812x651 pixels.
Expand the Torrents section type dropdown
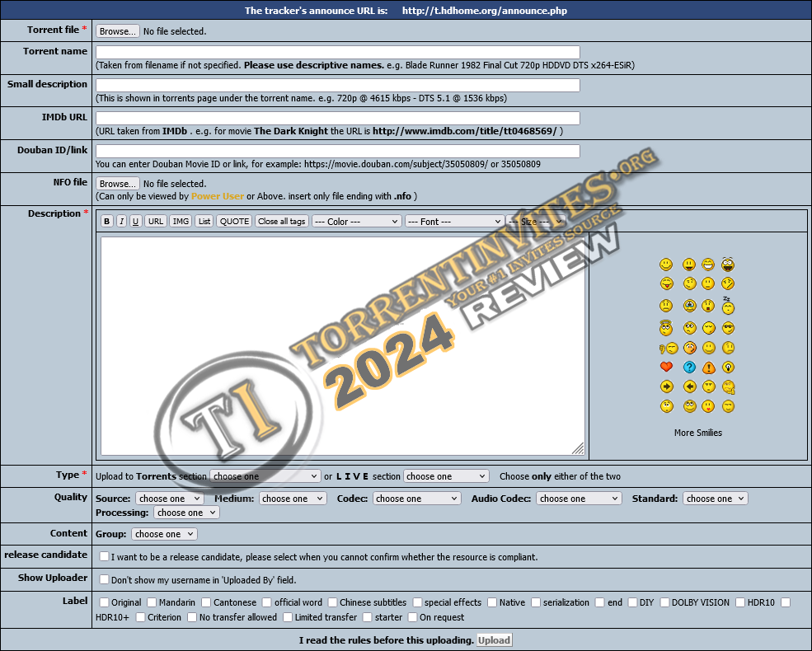tap(265, 476)
